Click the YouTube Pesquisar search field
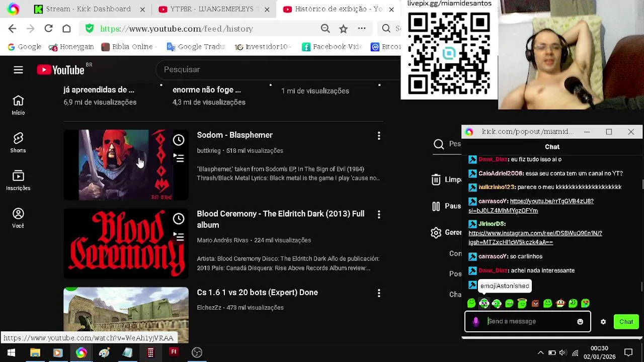 tap(279, 69)
